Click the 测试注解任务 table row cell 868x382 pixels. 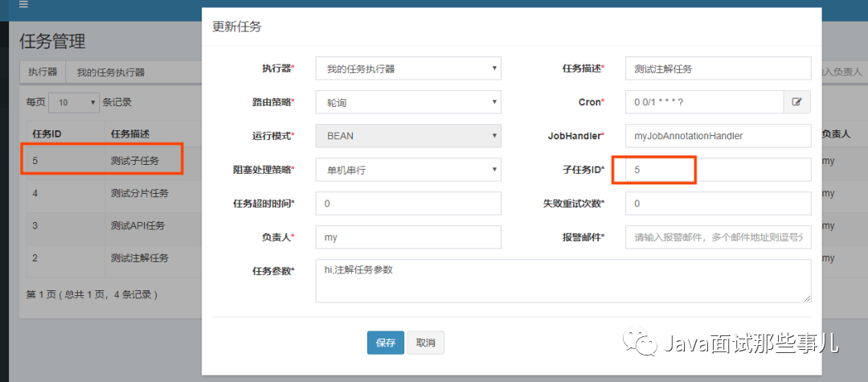click(x=140, y=257)
